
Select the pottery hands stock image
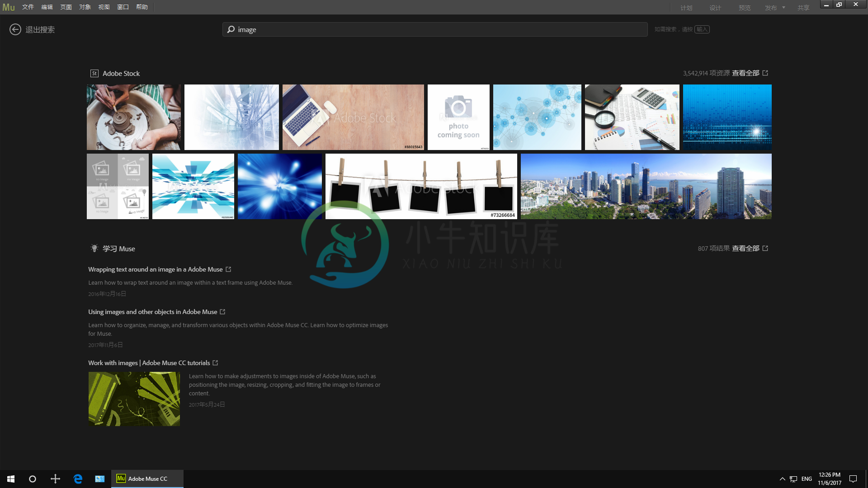[134, 117]
